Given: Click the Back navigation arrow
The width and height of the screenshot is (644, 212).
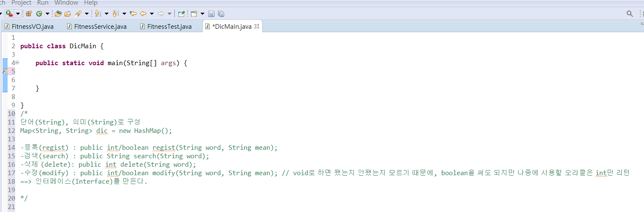Looking at the screenshot, I should [x=143, y=14].
